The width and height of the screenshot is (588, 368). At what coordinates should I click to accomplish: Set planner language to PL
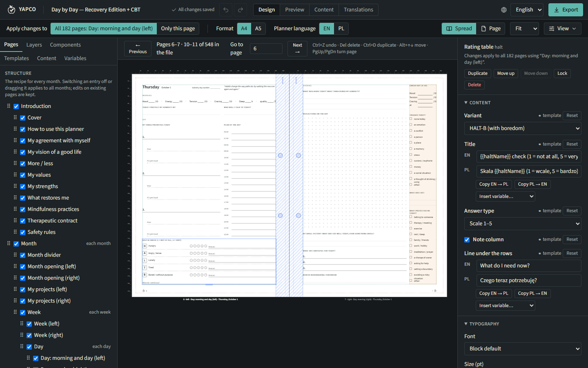(x=341, y=29)
